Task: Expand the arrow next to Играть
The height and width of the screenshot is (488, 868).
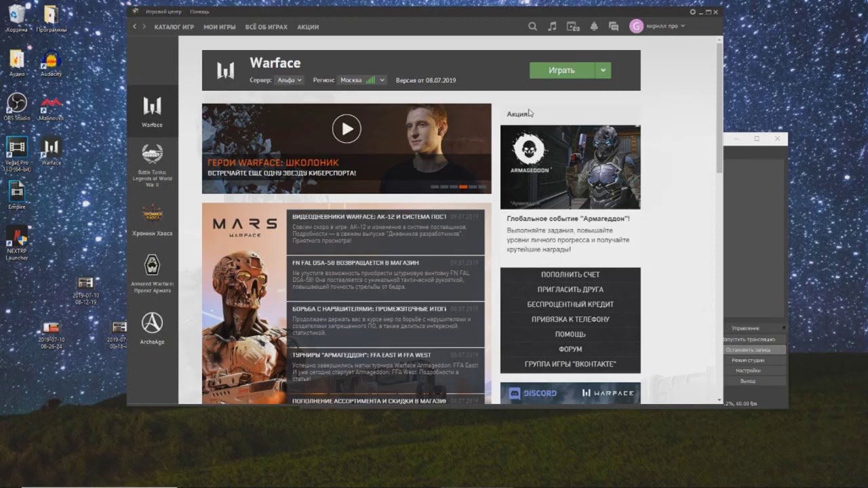Action: (x=603, y=70)
